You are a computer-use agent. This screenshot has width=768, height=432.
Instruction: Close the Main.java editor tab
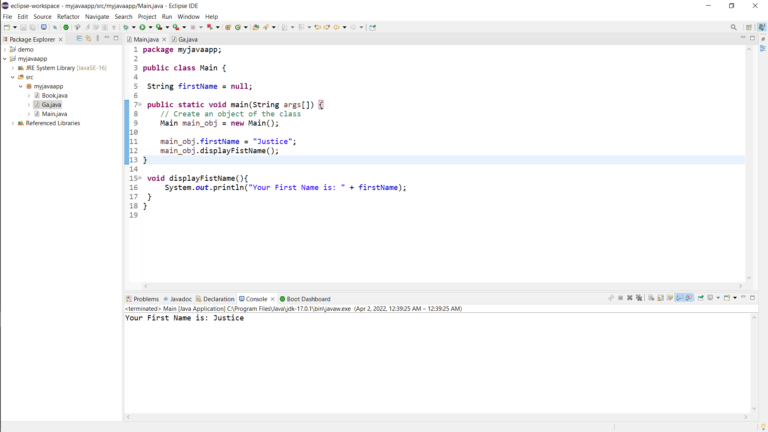[x=164, y=39]
